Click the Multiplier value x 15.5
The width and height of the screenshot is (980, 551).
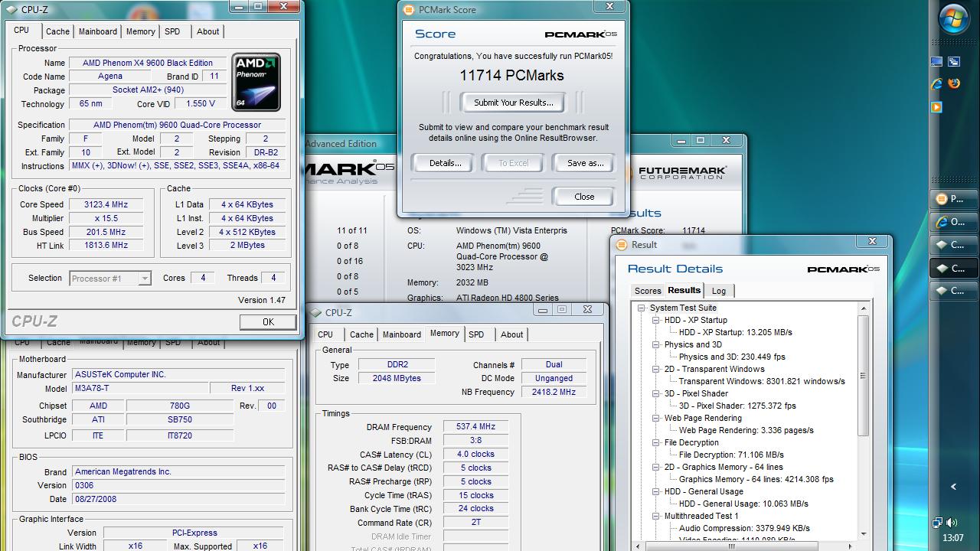[x=106, y=218]
